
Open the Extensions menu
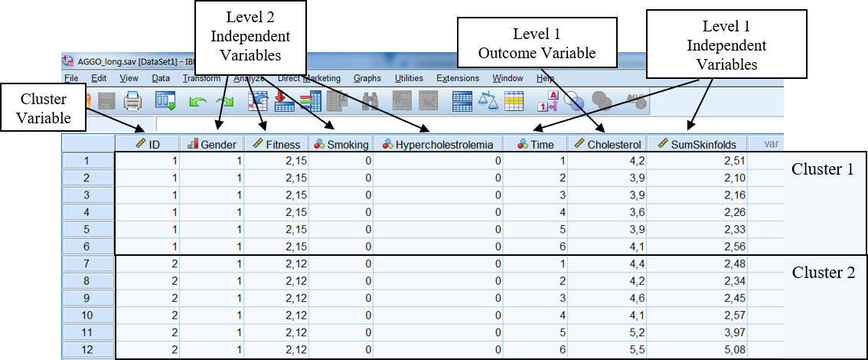click(x=458, y=78)
